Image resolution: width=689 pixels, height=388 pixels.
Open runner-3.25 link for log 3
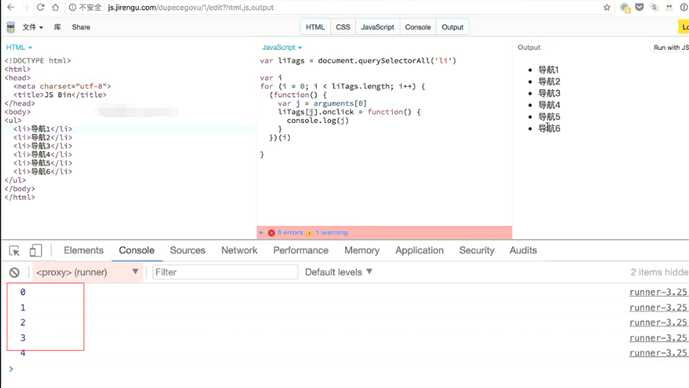(658, 338)
